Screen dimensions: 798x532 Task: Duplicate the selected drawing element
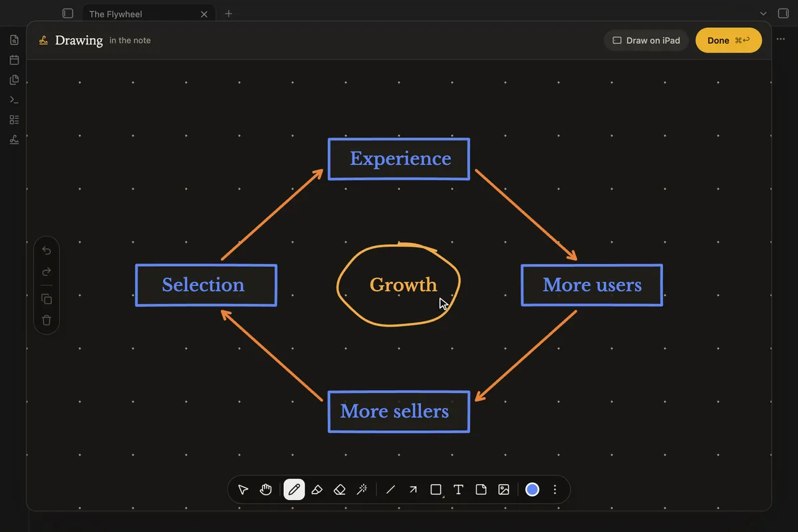click(x=47, y=299)
